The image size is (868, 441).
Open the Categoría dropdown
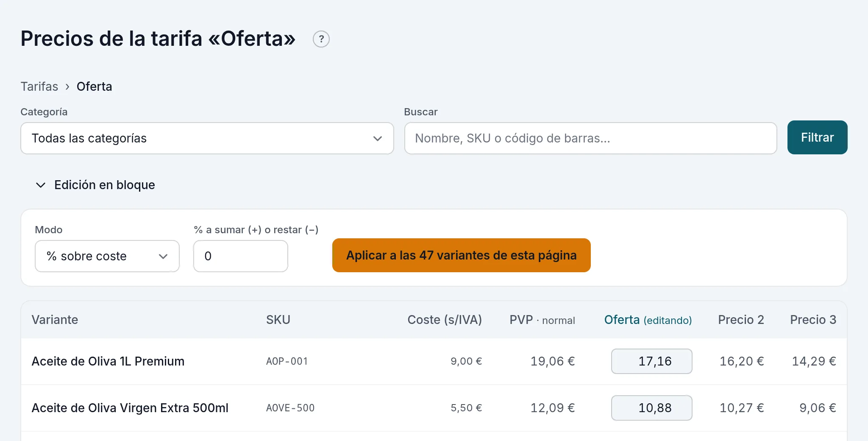coord(207,138)
